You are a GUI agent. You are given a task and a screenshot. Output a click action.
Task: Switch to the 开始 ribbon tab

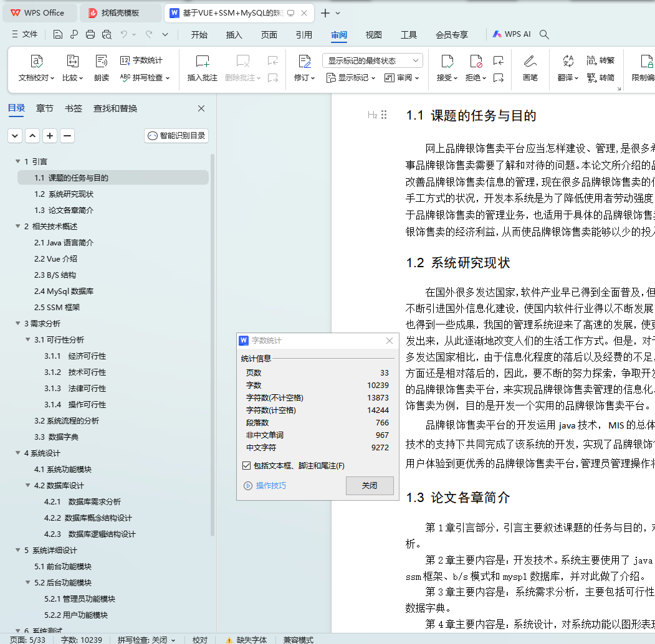(x=199, y=35)
